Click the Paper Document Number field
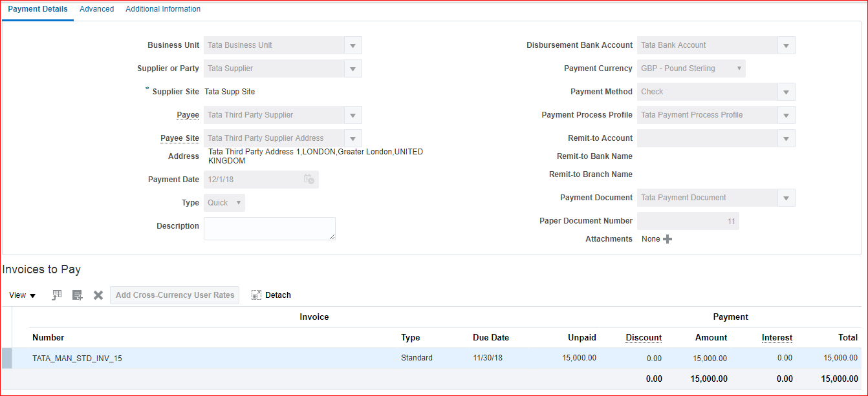Image resolution: width=868 pixels, height=396 pixels. (x=688, y=221)
